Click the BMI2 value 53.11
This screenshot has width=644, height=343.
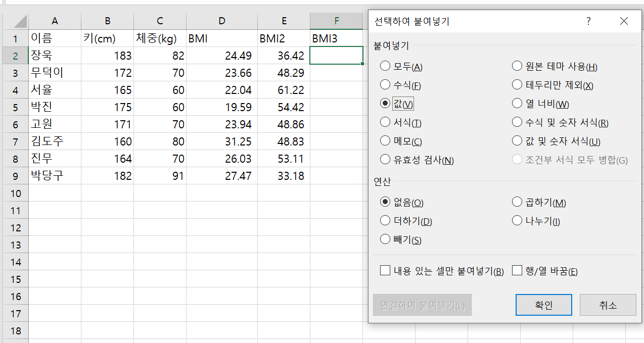click(284, 159)
